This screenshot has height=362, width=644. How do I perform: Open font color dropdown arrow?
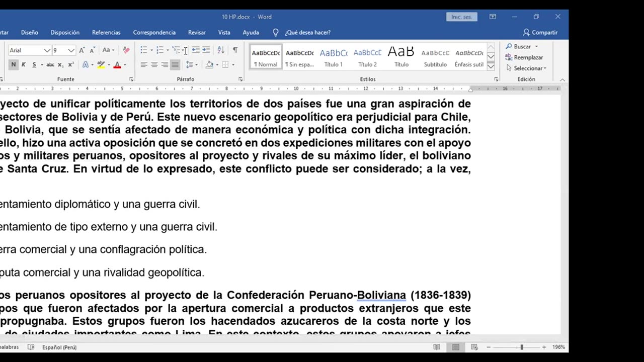click(x=125, y=65)
